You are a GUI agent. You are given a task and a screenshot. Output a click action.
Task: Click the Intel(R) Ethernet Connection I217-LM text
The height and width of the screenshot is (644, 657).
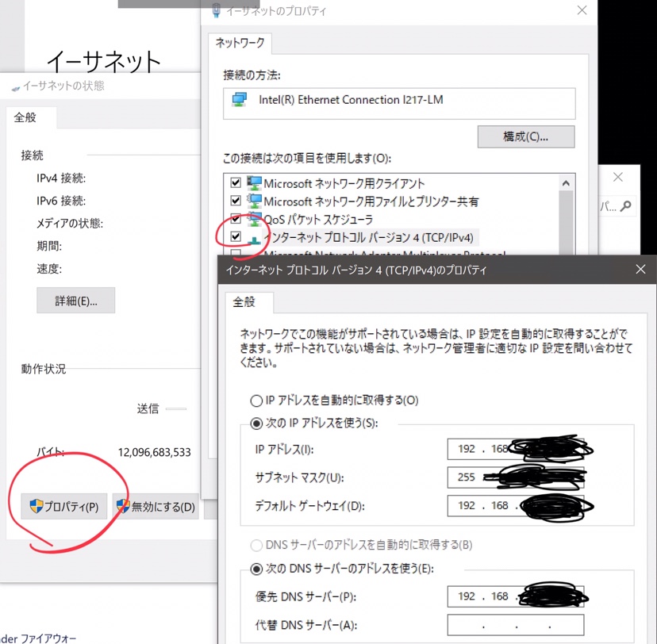tap(351, 100)
